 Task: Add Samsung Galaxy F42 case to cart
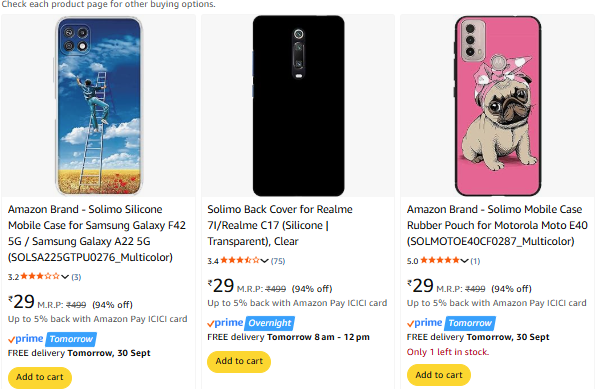point(40,377)
